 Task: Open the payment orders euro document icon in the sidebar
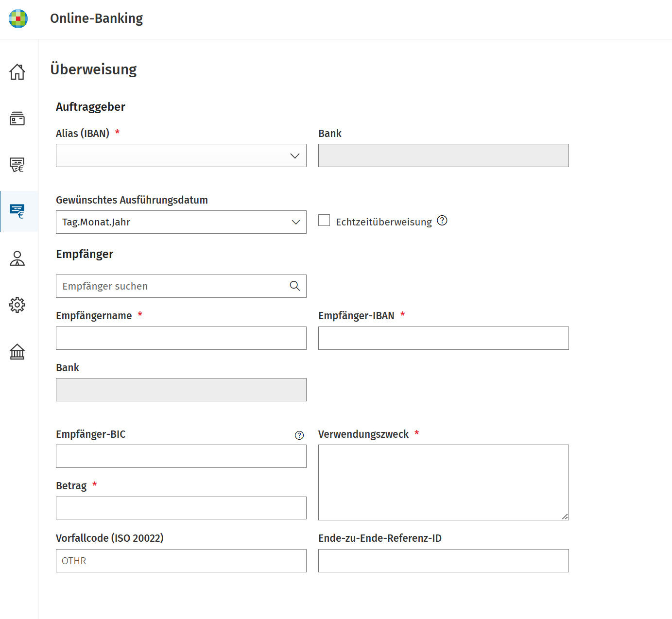(17, 165)
